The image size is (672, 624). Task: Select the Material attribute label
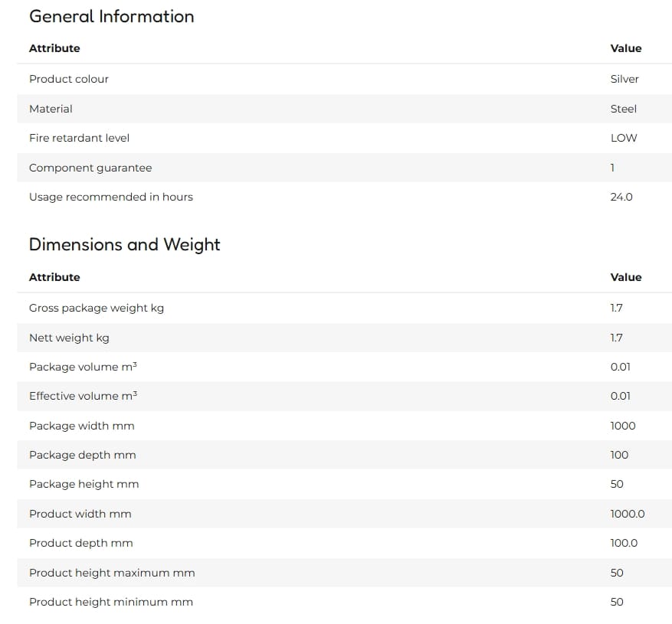[51, 109]
